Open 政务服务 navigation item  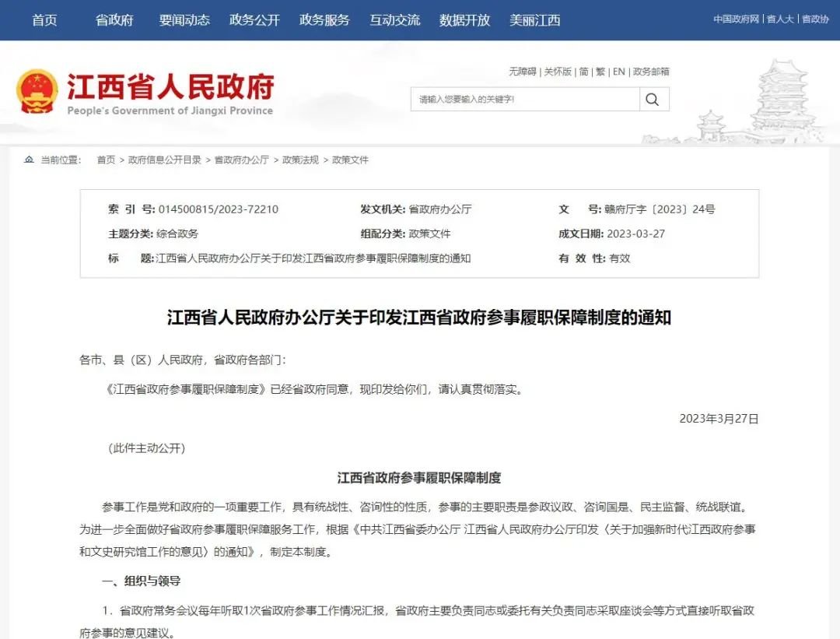(324, 20)
